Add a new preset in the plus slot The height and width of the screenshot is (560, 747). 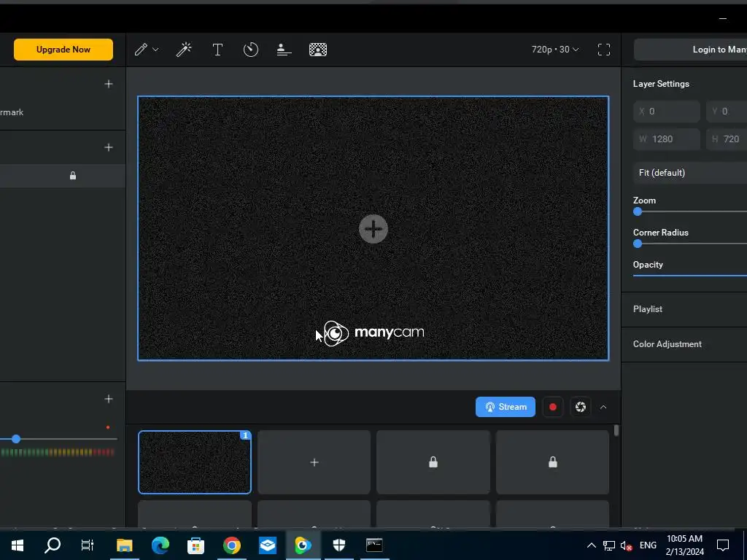(314, 462)
